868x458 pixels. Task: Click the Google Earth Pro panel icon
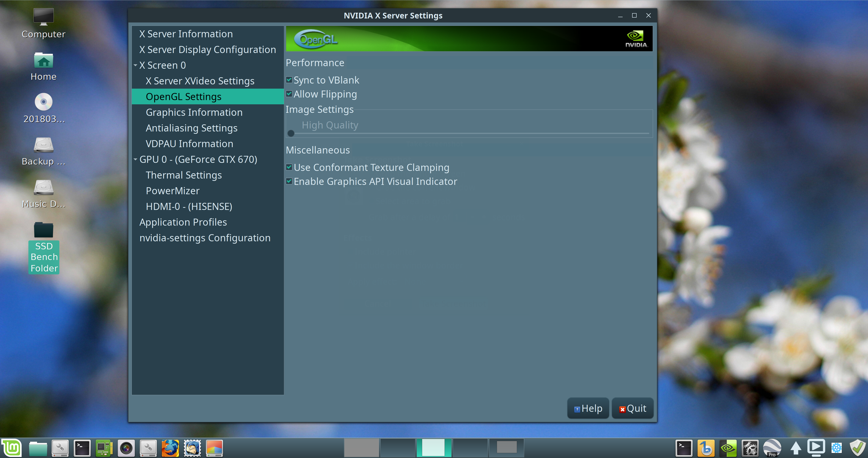[772, 448]
